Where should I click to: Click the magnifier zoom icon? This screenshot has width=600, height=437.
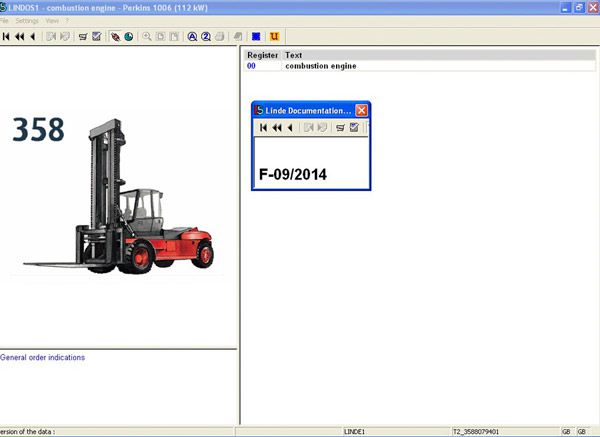(x=147, y=36)
